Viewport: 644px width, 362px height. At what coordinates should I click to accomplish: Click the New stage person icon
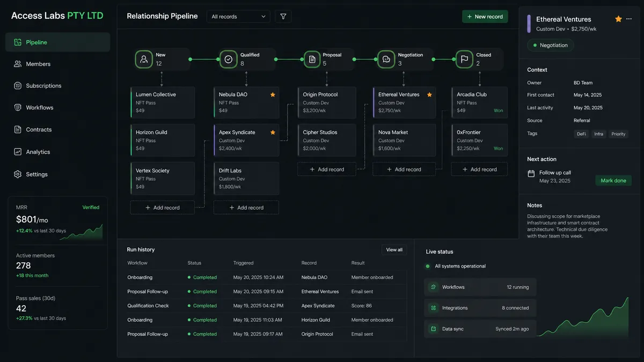(x=144, y=59)
